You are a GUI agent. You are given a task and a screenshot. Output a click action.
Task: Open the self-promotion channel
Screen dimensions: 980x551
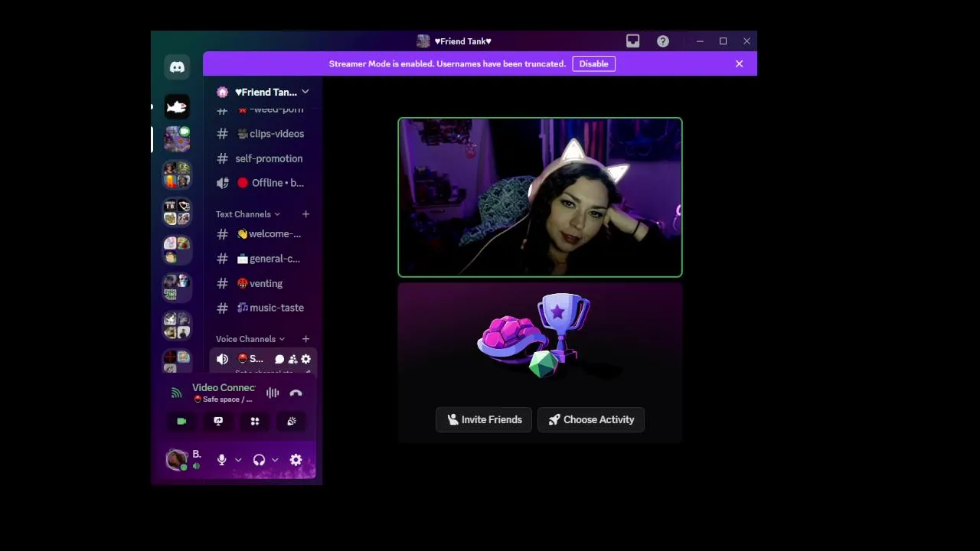[263, 158]
